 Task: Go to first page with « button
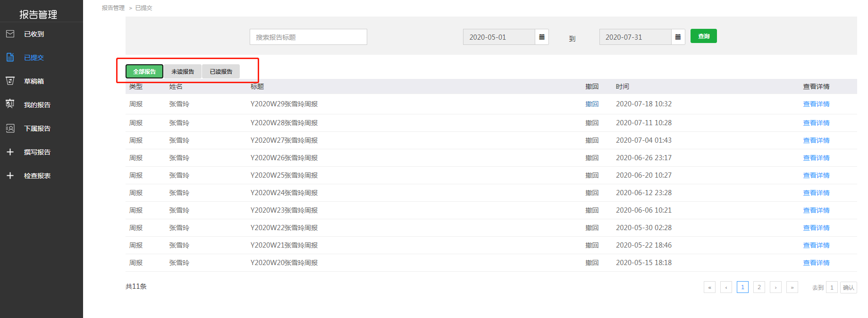point(709,287)
